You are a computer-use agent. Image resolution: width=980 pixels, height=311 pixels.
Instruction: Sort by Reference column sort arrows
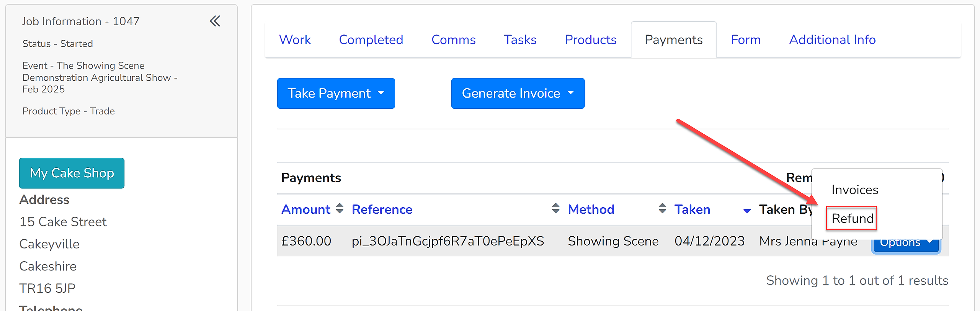(555, 209)
